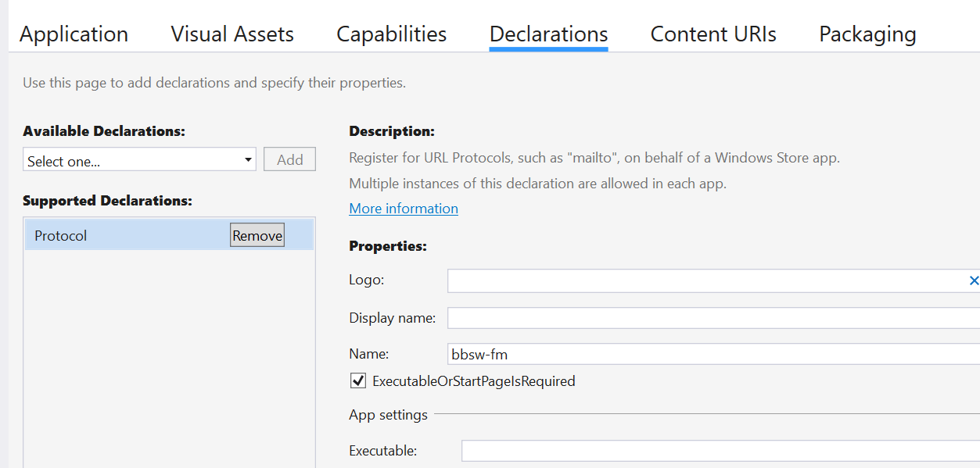Remove the Protocol declaration
The width and height of the screenshot is (980, 468).
tap(257, 234)
